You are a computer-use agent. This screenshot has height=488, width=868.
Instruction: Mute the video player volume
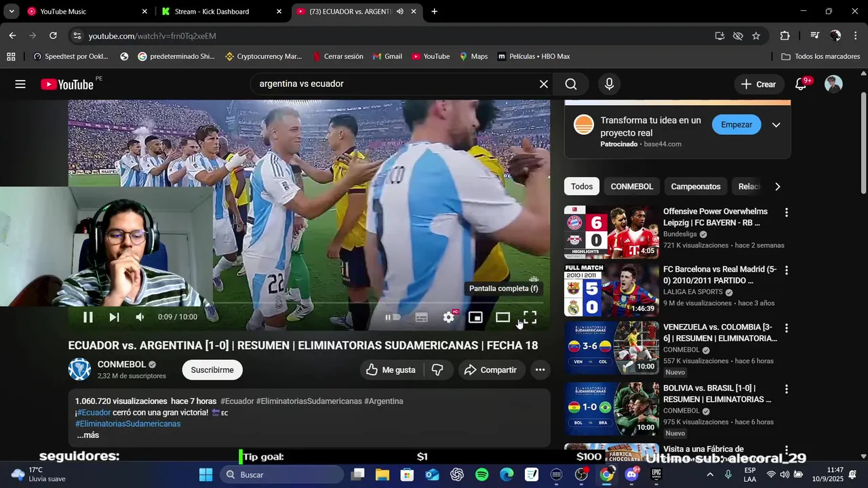140,317
